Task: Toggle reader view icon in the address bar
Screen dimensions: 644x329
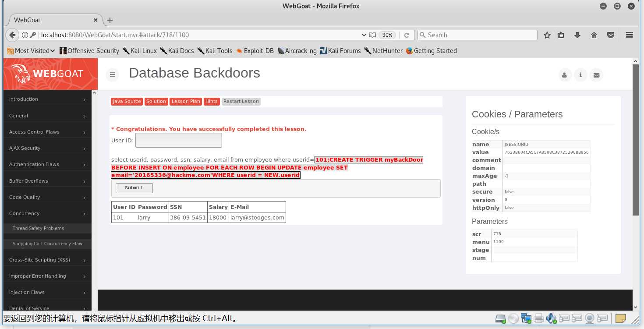Action: point(372,35)
